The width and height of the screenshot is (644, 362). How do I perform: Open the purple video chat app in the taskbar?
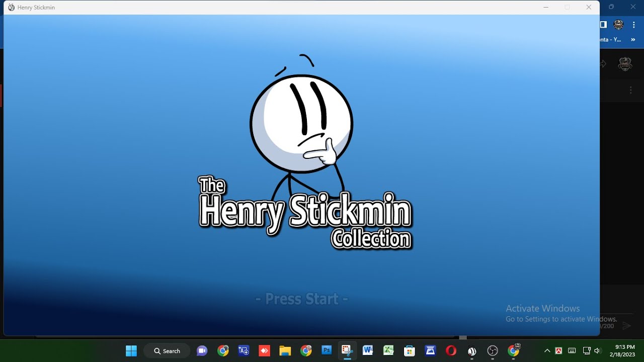click(202, 351)
